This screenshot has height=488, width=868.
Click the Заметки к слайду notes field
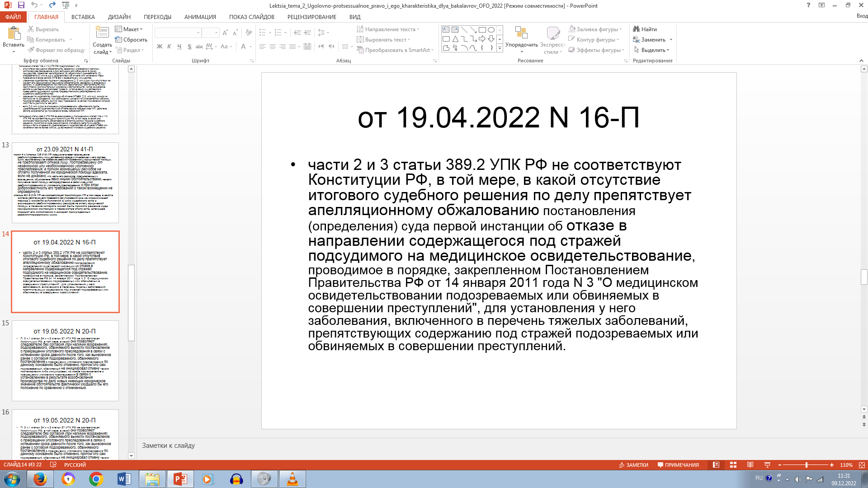pyautogui.click(x=500, y=446)
